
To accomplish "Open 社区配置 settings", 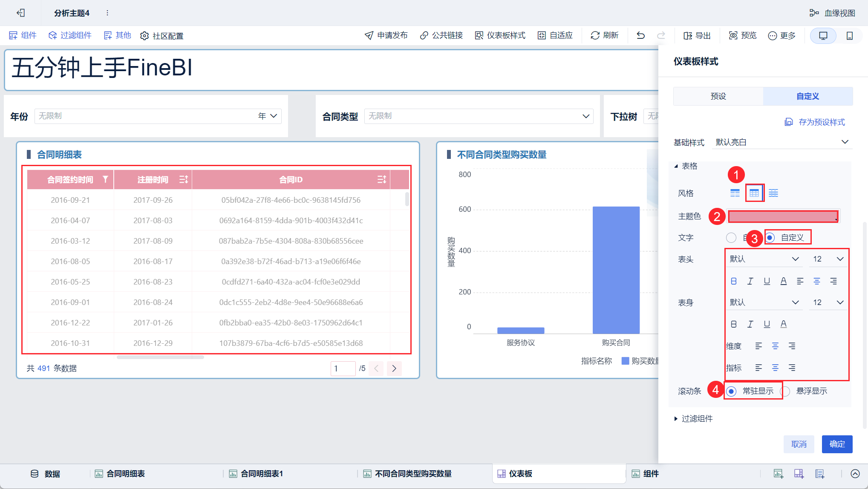I will (162, 36).
